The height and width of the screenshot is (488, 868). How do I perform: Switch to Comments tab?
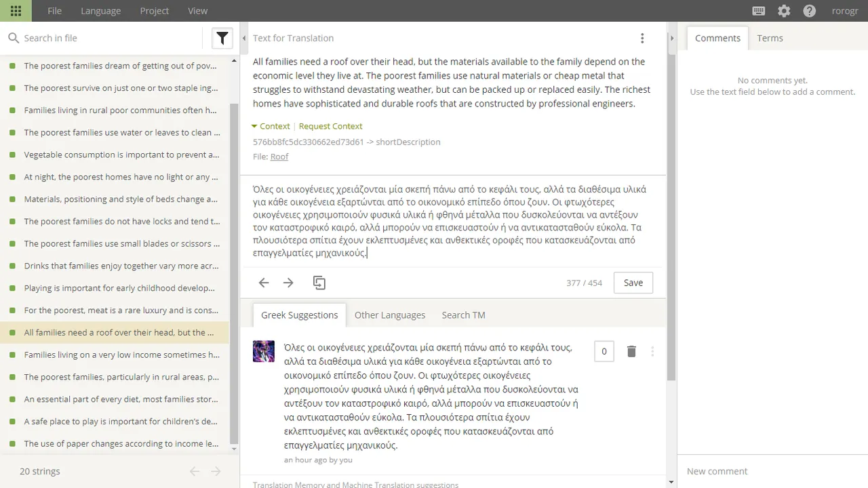click(x=717, y=38)
